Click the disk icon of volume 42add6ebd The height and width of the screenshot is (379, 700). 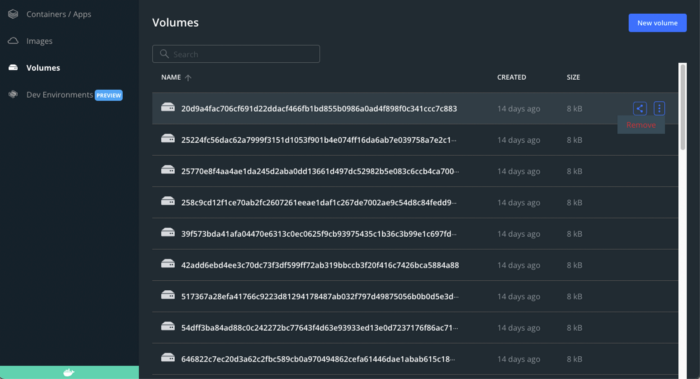[168, 264]
